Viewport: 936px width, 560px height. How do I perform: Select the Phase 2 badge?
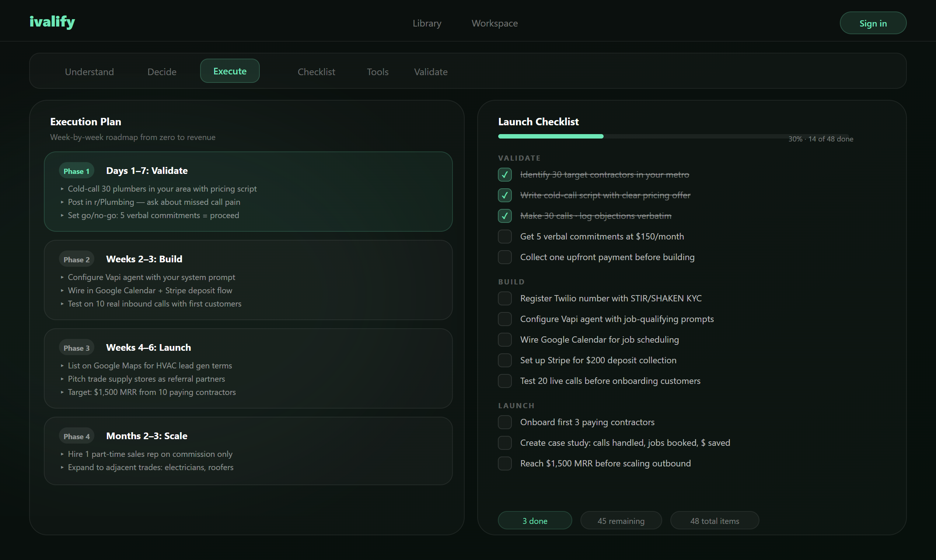pos(77,260)
